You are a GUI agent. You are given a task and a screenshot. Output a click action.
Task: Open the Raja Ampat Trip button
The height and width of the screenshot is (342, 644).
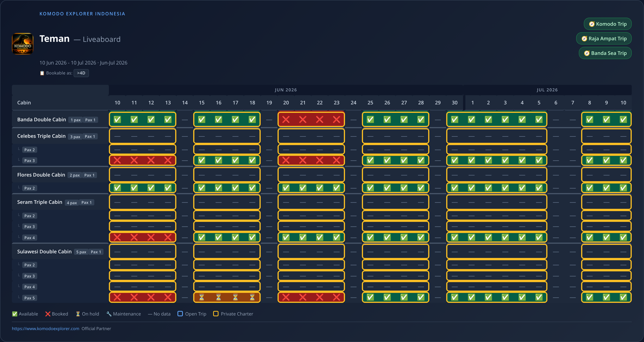[x=604, y=39]
